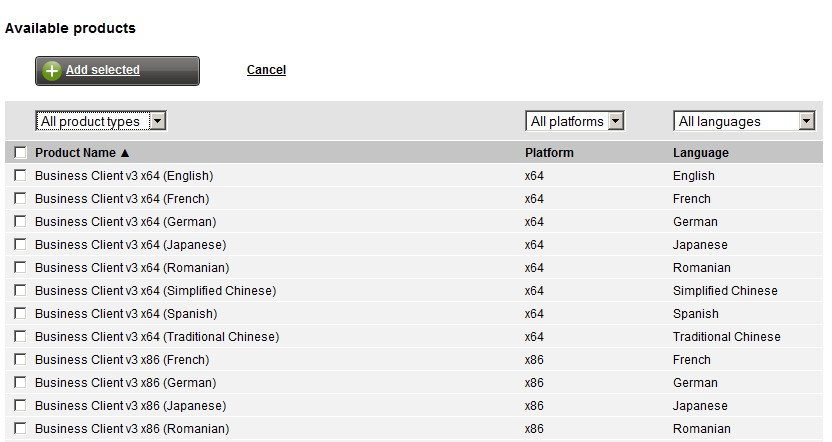The width and height of the screenshot is (832, 442).
Task: Check the x64 (Traditional Chinese) product box
Action: [20, 336]
